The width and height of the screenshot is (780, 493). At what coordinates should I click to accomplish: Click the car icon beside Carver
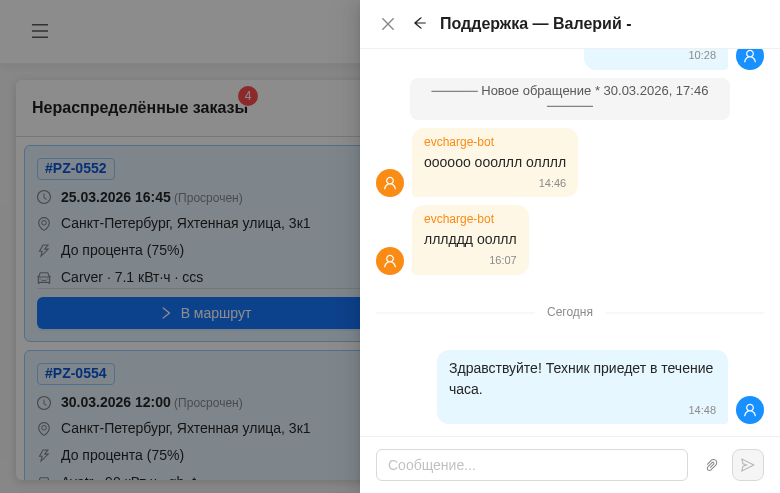point(44,278)
